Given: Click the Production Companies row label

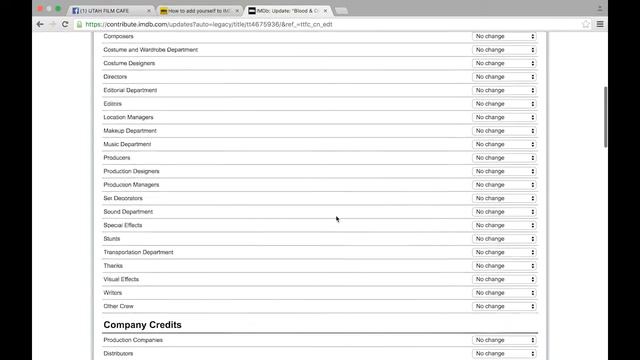Looking at the screenshot, I should [133, 340].
